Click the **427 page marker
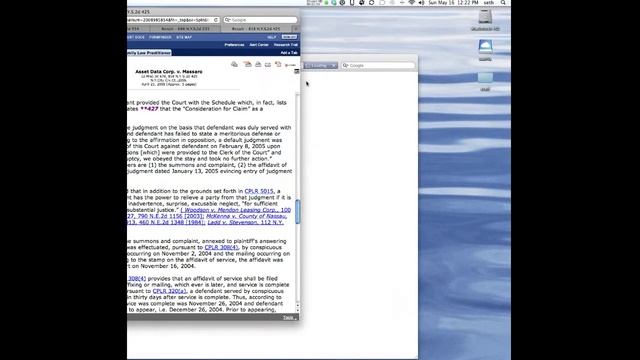Image resolution: width=640 pixels, height=360 pixels. pyautogui.click(x=149, y=109)
